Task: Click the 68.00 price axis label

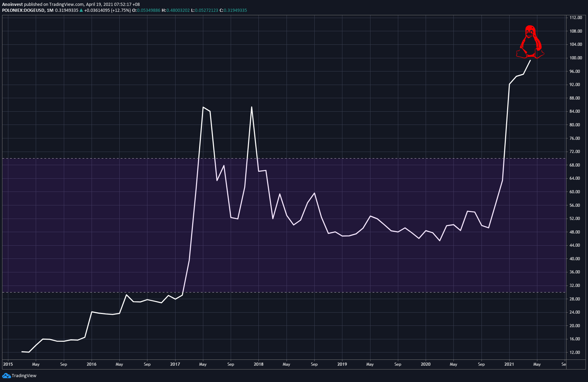Action: [x=574, y=165]
